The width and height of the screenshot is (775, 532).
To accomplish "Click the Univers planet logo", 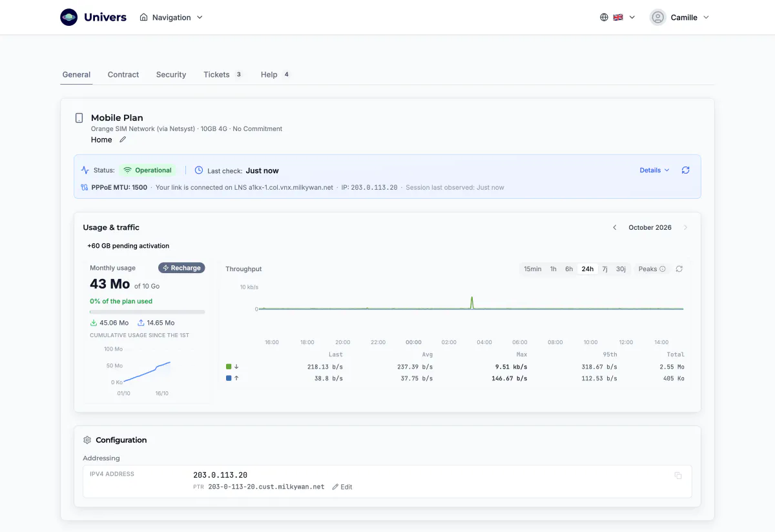I will 69,17.
